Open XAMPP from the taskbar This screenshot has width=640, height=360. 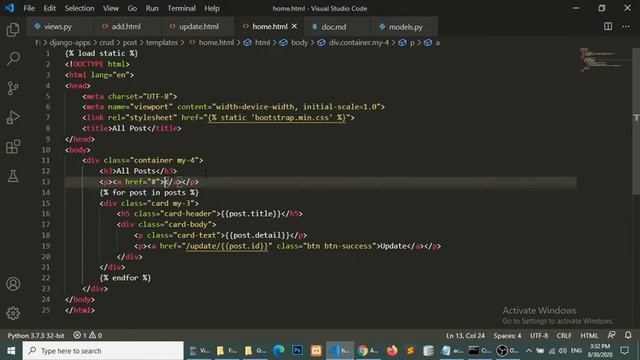pyautogui.click(x=316, y=351)
